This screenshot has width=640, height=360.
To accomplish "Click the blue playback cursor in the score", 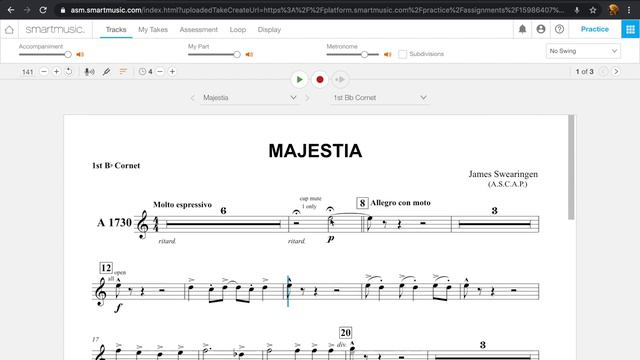I will [288, 291].
